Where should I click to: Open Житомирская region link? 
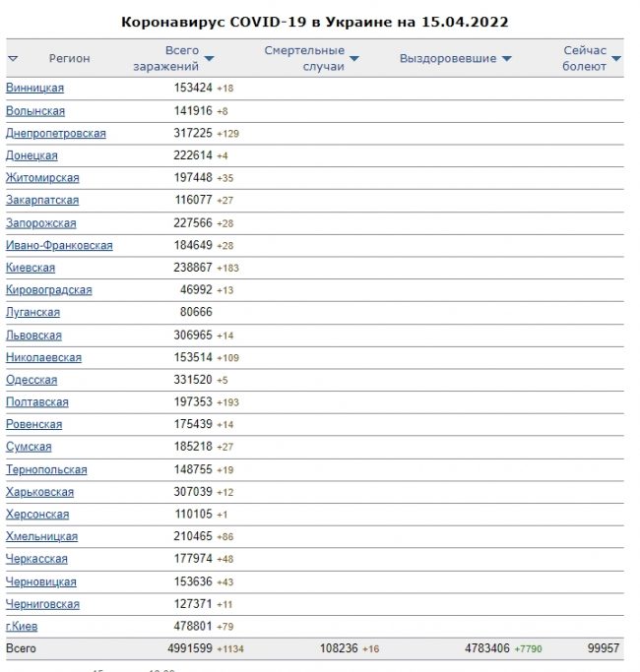point(42,178)
